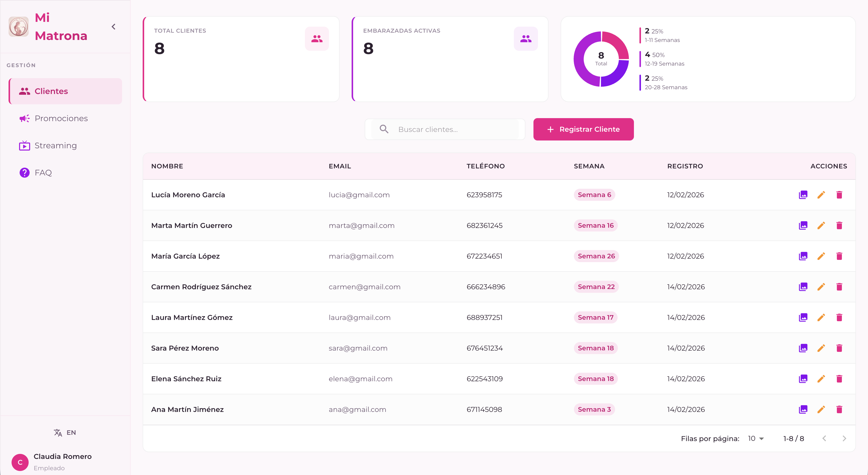Delete Ana Martín Jiménez's entry
The width and height of the screenshot is (868, 475).
[839, 409]
